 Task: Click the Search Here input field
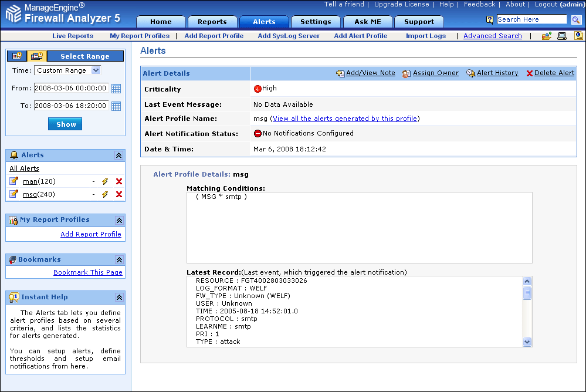click(x=531, y=19)
